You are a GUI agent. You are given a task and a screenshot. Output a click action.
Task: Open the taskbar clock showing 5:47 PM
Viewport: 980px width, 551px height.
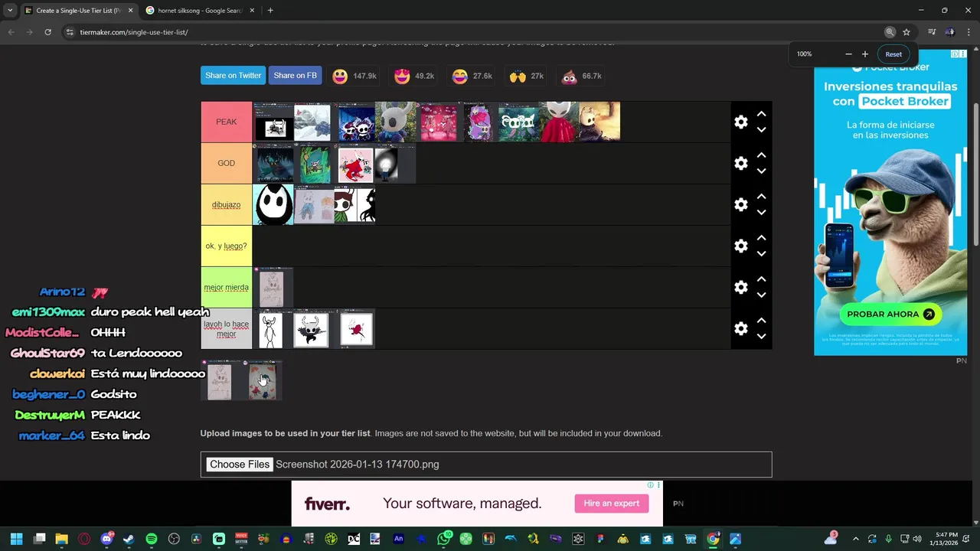pos(946,539)
